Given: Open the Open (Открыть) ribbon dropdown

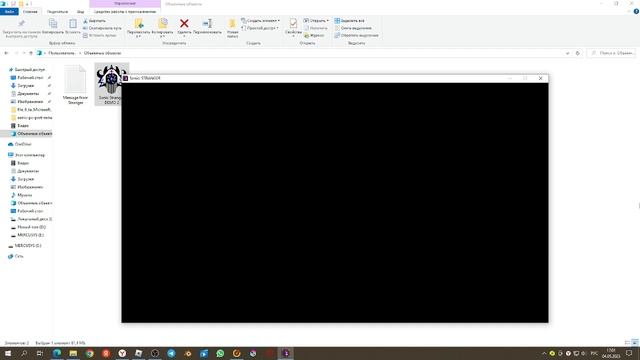Looking at the screenshot, I should 316,20.
